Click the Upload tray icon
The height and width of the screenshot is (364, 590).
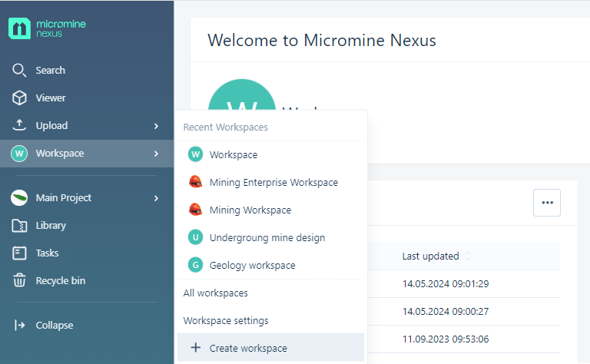click(x=19, y=125)
